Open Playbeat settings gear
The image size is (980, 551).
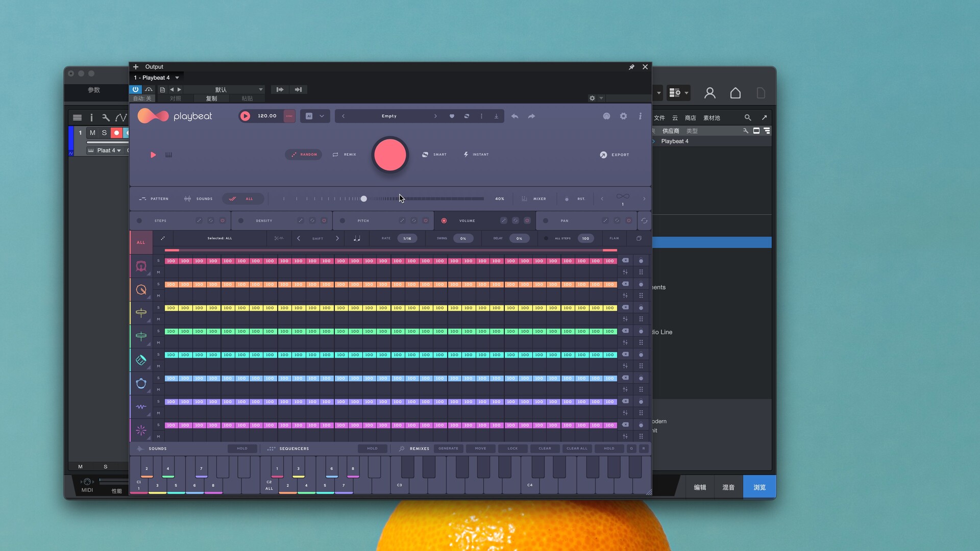tap(623, 116)
